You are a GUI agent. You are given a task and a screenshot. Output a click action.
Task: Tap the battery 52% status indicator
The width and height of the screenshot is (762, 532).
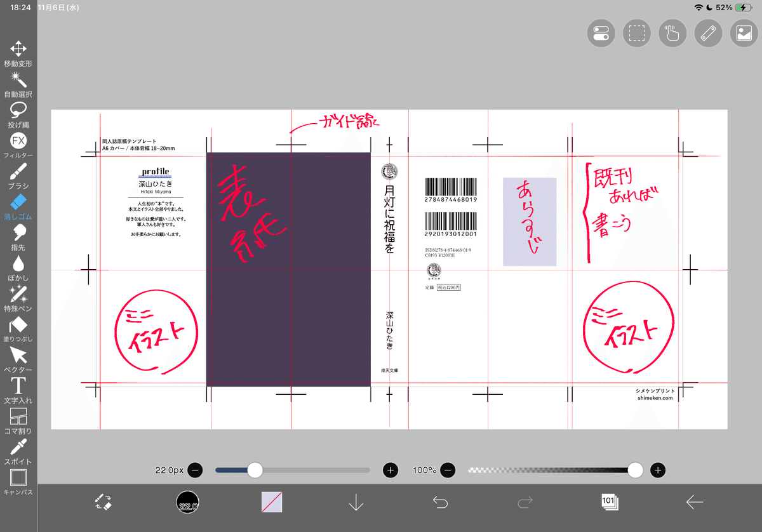point(733,8)
